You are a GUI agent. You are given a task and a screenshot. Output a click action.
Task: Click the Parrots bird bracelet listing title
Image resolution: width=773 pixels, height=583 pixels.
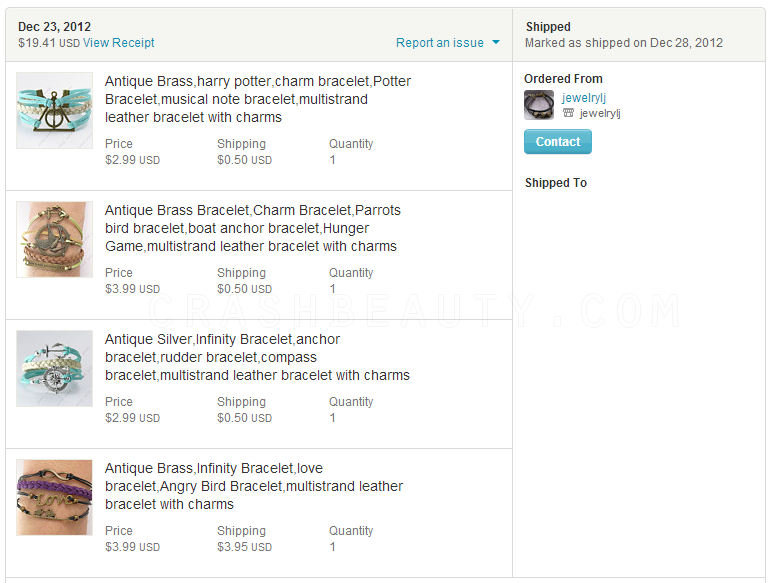pyautogui.click(x=252, y=228)
